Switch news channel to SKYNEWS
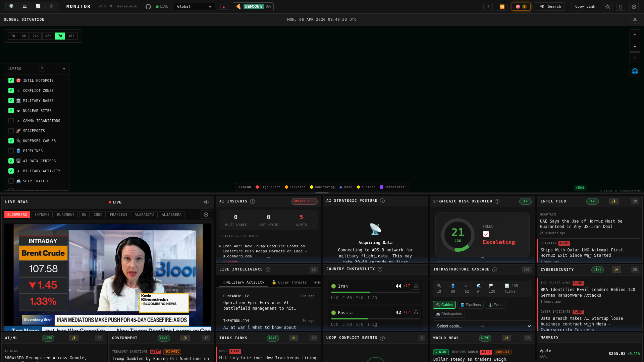Image resolution: width=644 pixels, height=362 pixels. 42,215
